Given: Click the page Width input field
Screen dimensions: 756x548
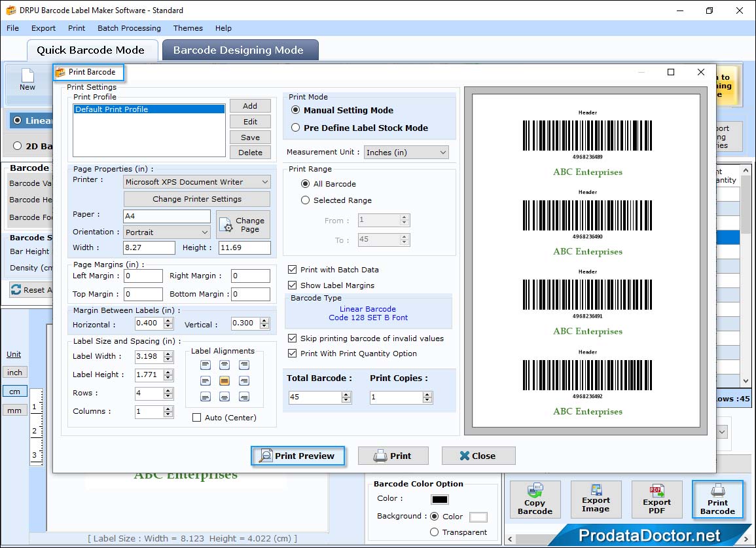Looking at the screenshot, I should [149, 247].
